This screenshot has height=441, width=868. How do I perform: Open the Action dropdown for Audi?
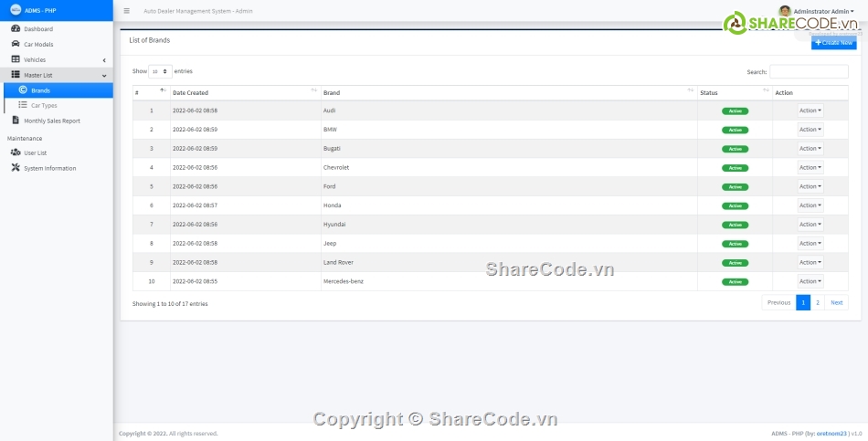(x=810, y=110)
